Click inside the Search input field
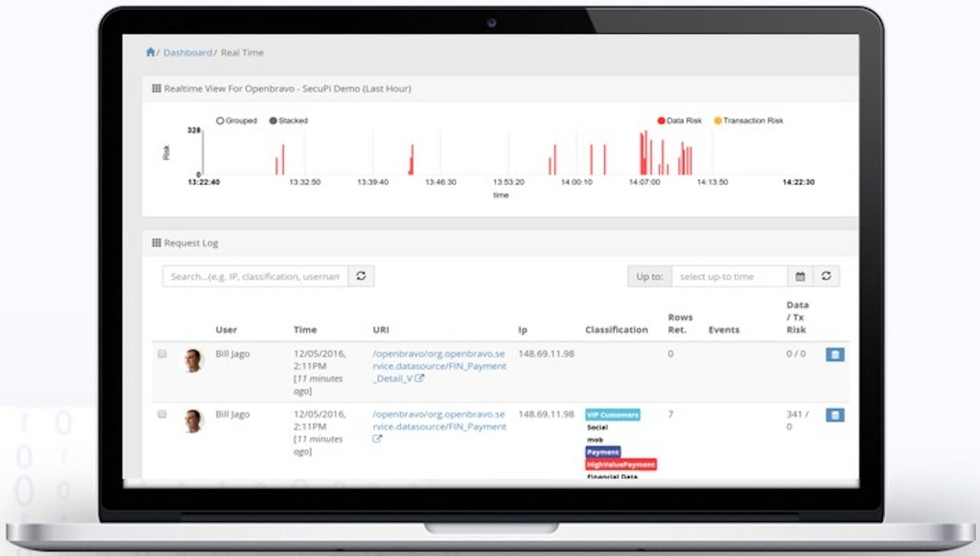Image resolution: width=980 pixels, height=556 pixels. coord(253,276)
